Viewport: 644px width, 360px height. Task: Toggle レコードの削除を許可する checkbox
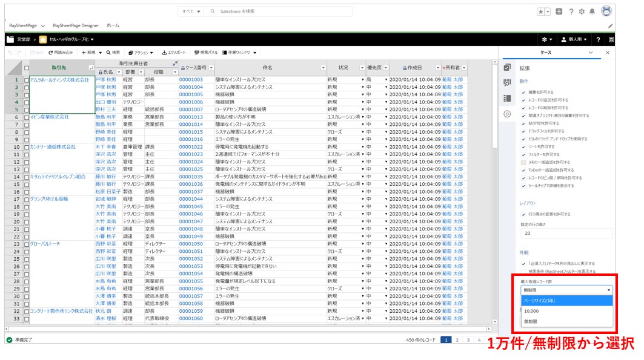[523, 108]
